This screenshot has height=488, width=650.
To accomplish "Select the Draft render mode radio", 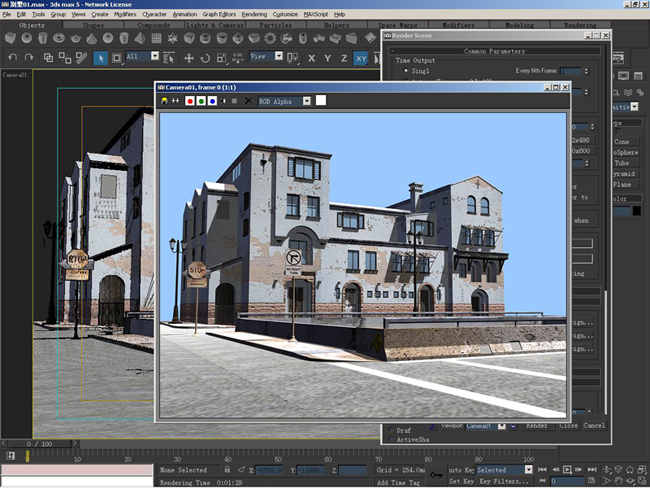I will coord(391,430).
